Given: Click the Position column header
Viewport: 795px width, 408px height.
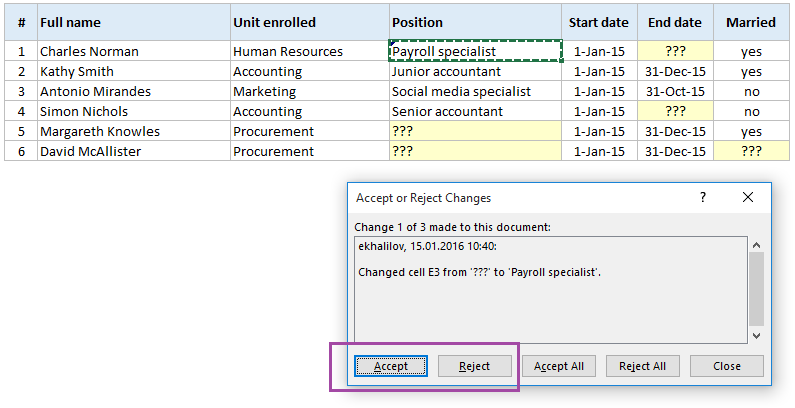Looking at the screenshot, I should (x=475, y=22).
